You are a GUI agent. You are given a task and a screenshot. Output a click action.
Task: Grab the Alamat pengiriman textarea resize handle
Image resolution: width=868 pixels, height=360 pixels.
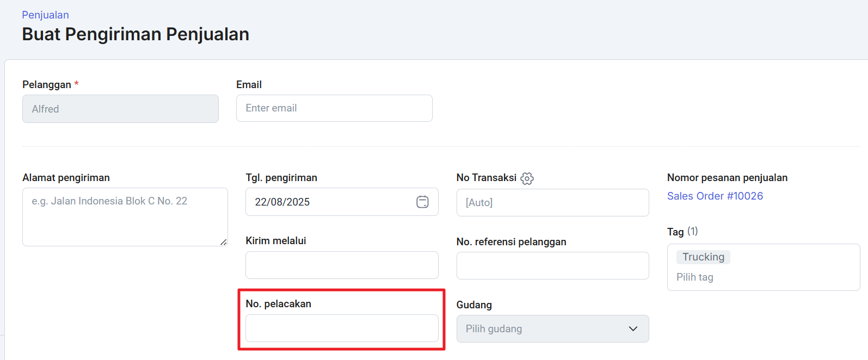(224, 242)
